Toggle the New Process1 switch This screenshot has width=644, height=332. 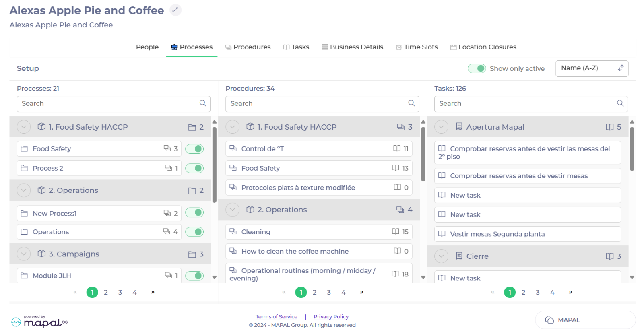(194, 212)
